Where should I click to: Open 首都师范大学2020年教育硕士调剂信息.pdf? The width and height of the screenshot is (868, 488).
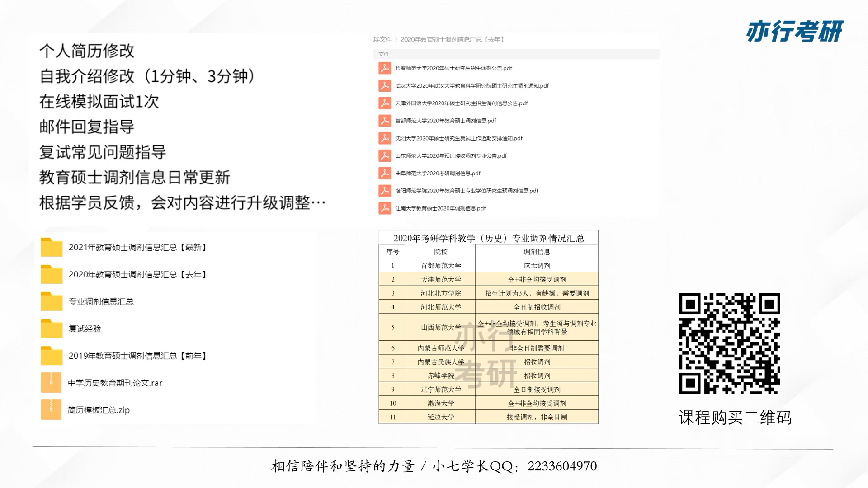click(446, 121)
